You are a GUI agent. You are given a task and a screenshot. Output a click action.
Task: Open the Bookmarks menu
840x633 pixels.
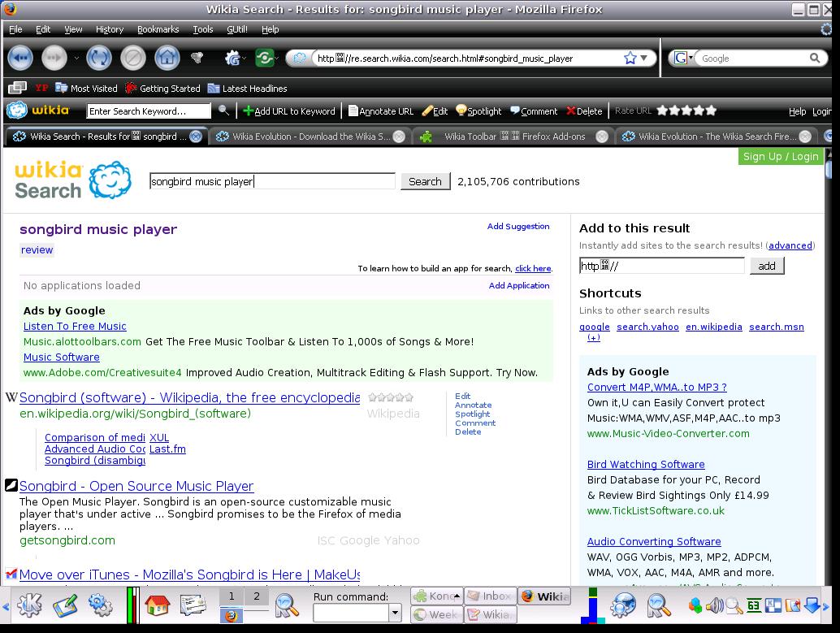pyautogui.click(x=158, y=29)
